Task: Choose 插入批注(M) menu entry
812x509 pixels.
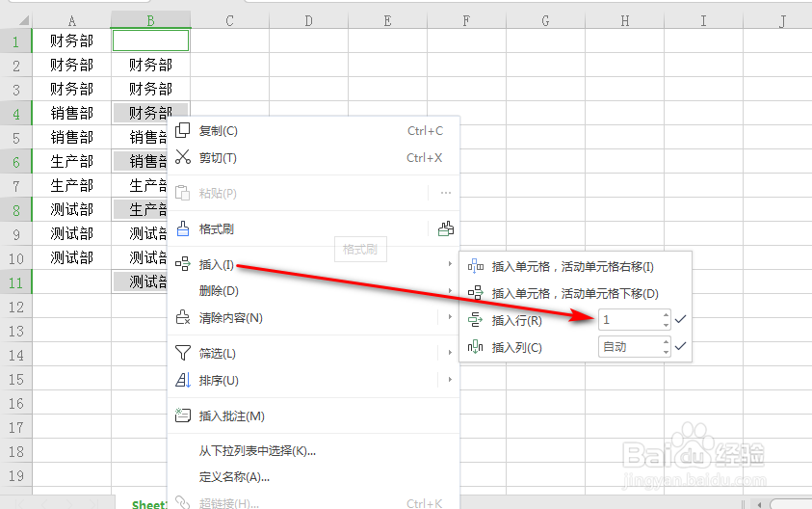Action: (x=314, y=415)
